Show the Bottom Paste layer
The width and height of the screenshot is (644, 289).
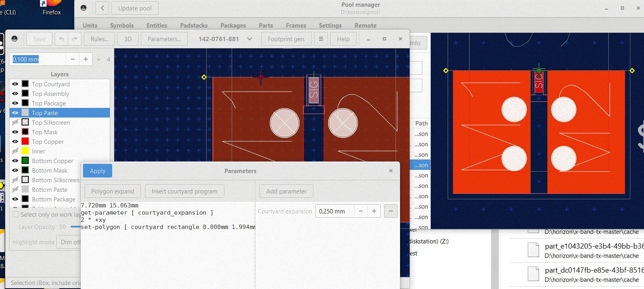[15, 189]
